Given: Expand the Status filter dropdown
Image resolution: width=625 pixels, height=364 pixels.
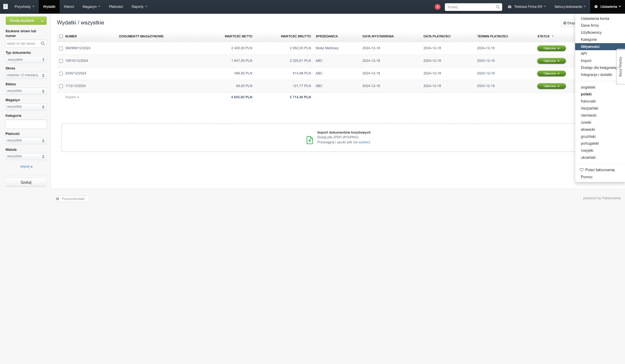Looking at the screenshot, I should click(26, 91).
